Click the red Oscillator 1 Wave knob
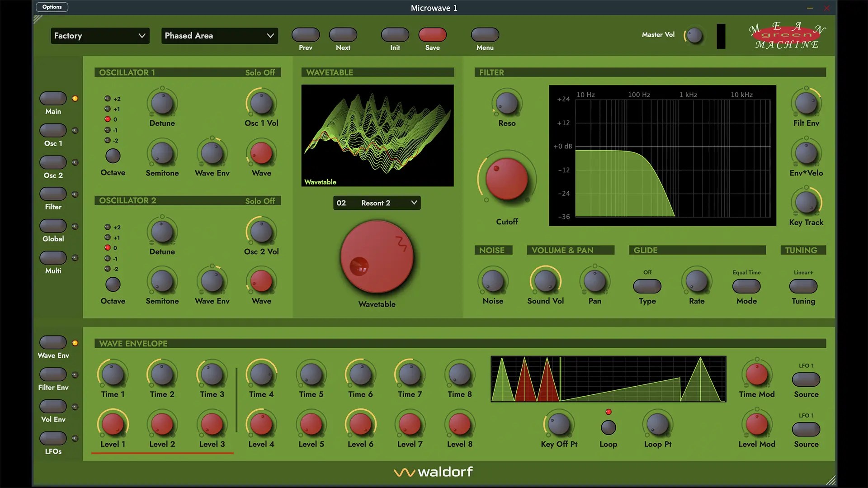This screenshot has width=868, height=488. 261,153
